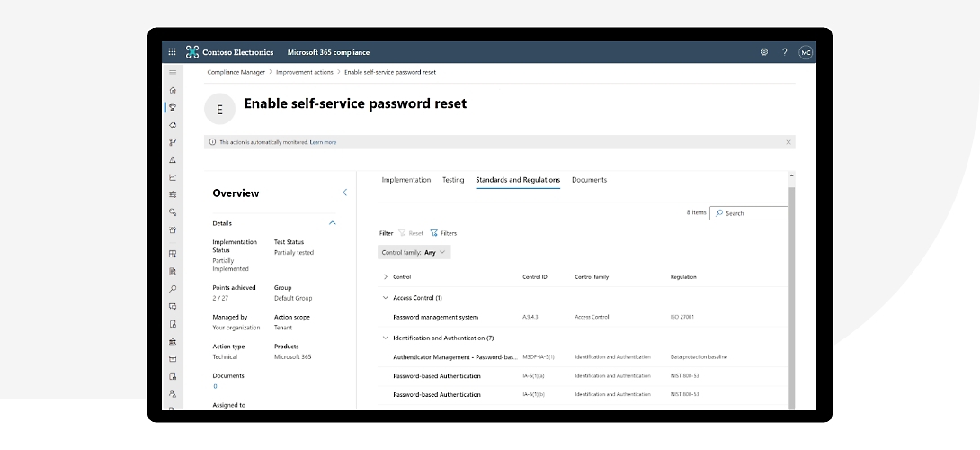Switch to the Testing tab
This screenshot has height=450, width=980.
[x=453, y=180]
